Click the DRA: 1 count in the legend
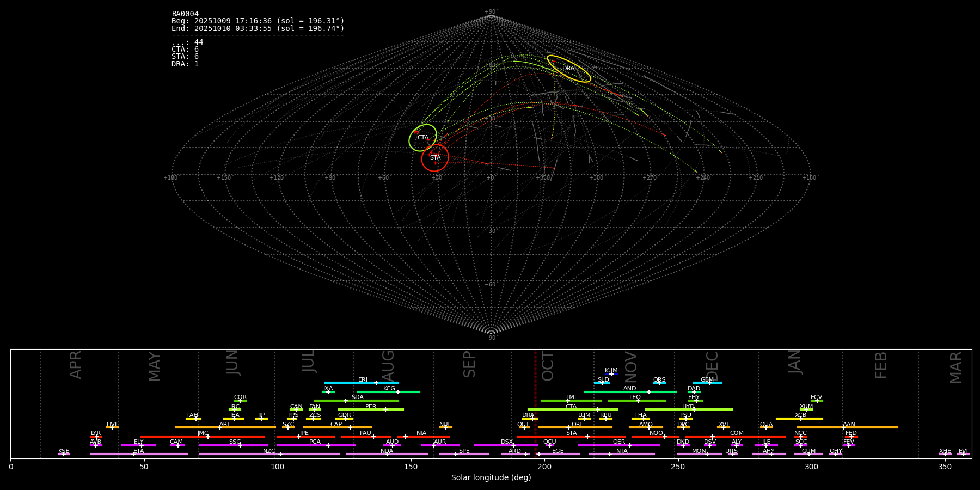The width and height of the screenshot is (980, 490). pyautogui.click(x=185, y=64)
